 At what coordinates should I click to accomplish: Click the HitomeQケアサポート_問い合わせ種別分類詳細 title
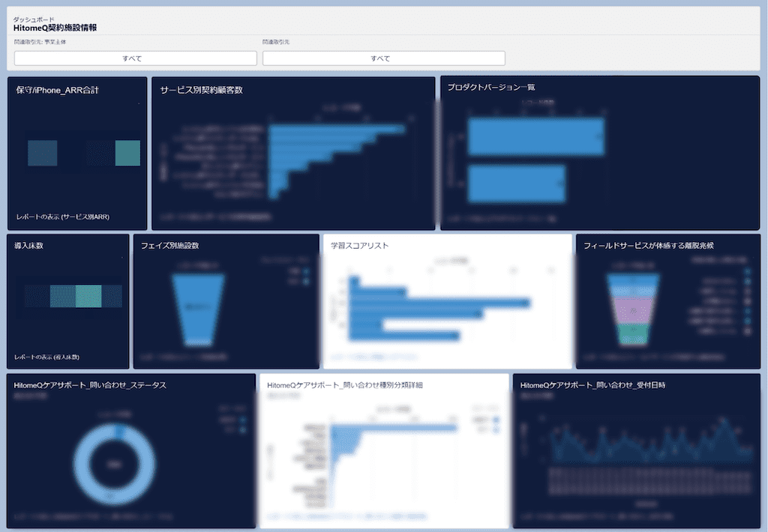[345, 385]
